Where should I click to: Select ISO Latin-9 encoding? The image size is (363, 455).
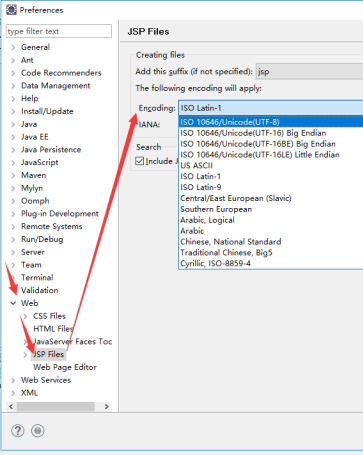point(201,187)
